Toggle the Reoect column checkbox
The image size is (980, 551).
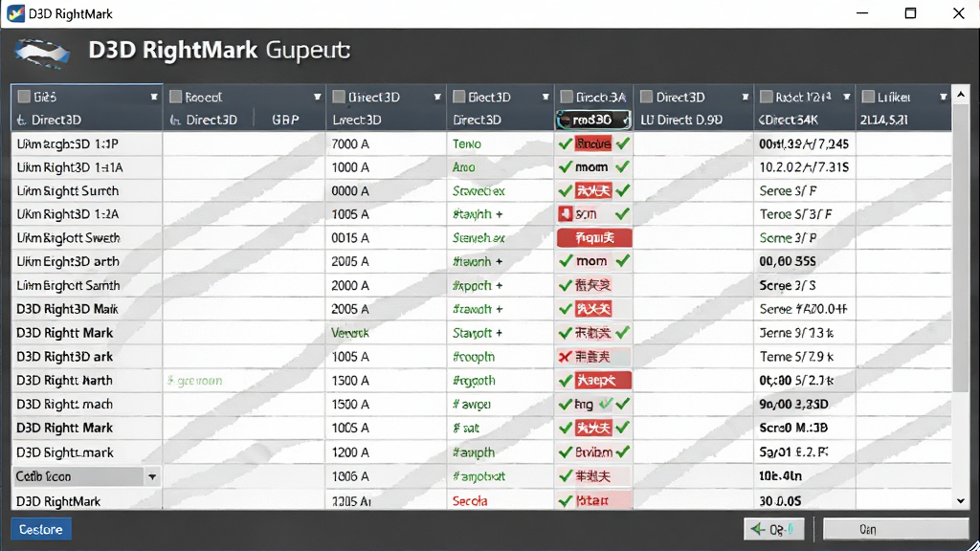point(176,97)
